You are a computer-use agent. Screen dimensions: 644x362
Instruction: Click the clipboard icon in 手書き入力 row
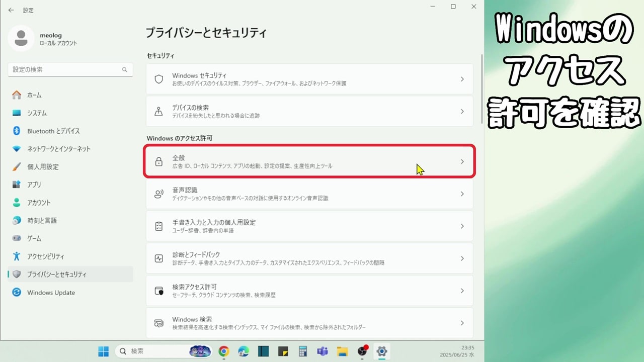coord(159,226)
